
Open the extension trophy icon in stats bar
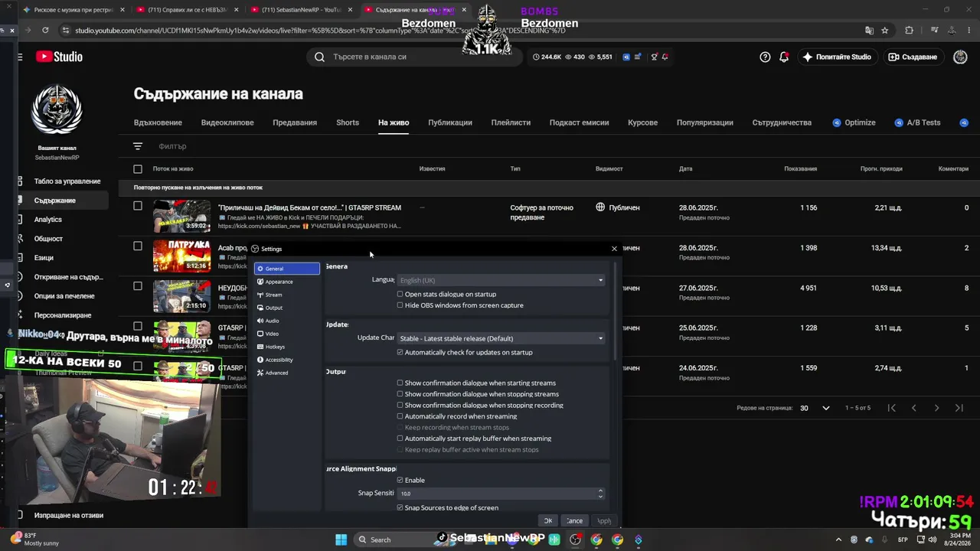tap(654, 57)
